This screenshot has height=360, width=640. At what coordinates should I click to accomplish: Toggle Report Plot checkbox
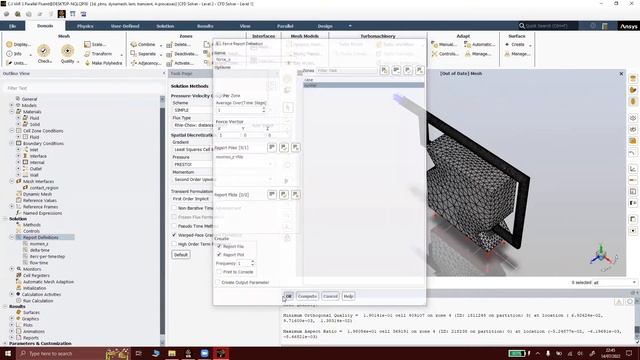click(219, 254)
